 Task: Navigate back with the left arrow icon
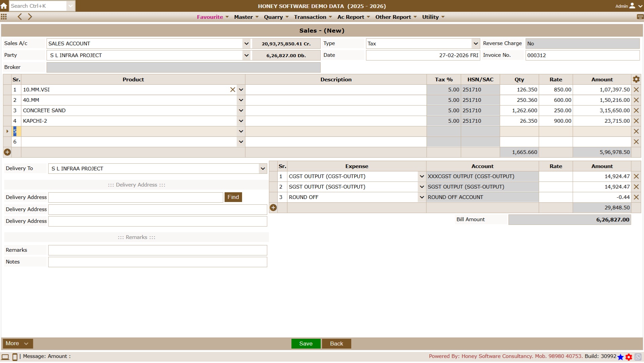click(x=20, y=17)
